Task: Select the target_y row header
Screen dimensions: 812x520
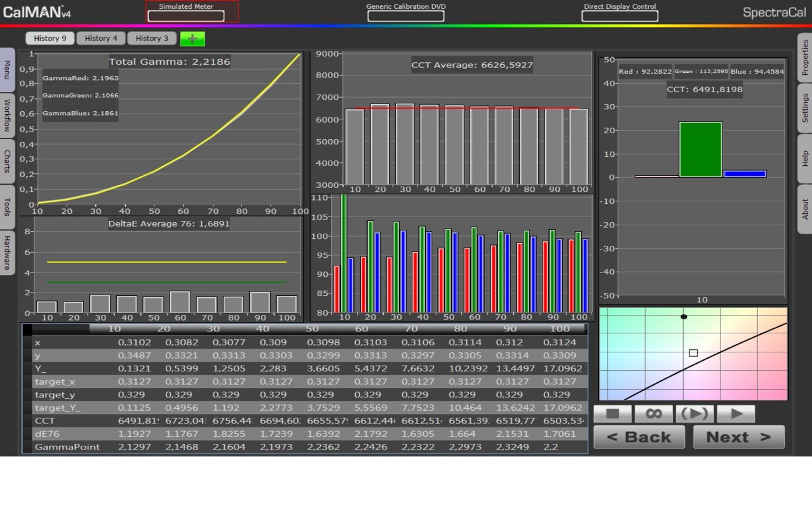Action: click(x=55, y=394)
